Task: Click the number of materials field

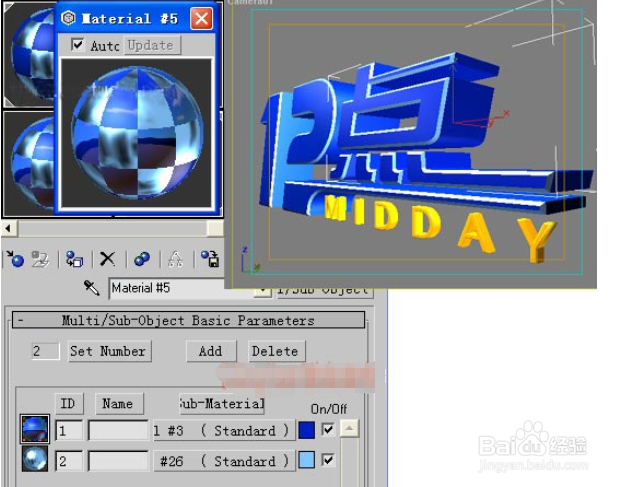Action: (x=45, y=351)
